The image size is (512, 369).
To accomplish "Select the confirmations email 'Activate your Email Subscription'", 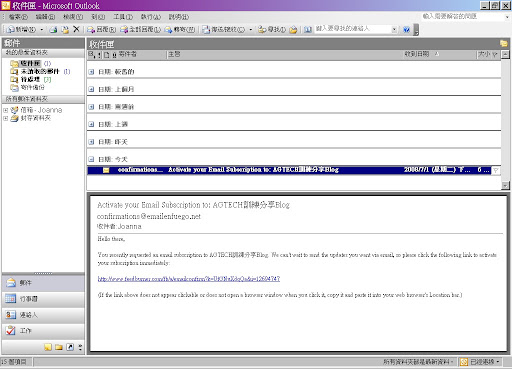I will click(289, 170).
